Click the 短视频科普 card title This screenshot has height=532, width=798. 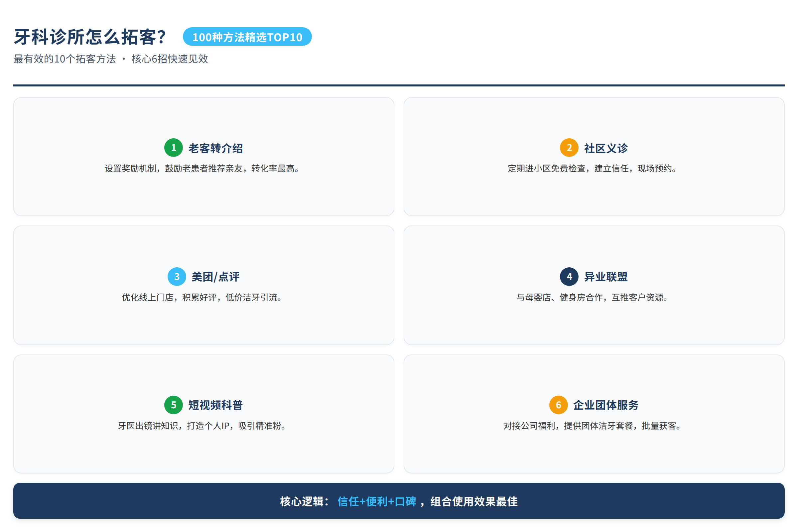pos(215,405)
